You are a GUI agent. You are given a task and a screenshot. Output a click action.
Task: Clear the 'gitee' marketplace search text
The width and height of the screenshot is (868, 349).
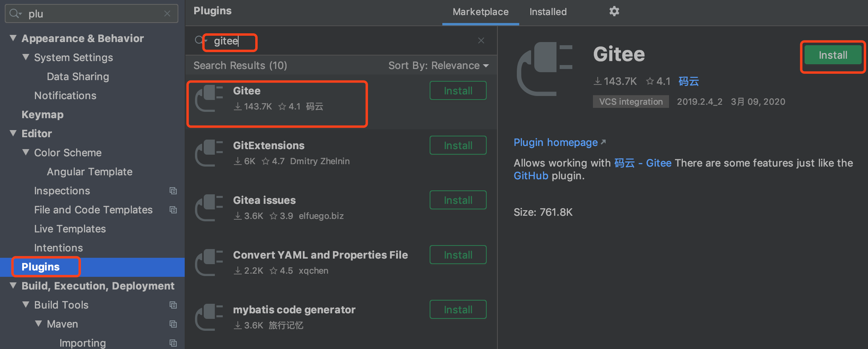pos(481,40)
